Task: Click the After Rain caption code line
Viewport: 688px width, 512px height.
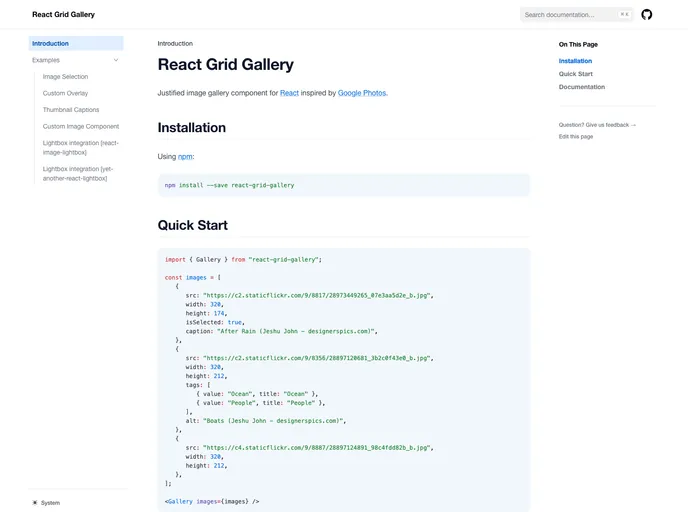Action: pos(281,331)
